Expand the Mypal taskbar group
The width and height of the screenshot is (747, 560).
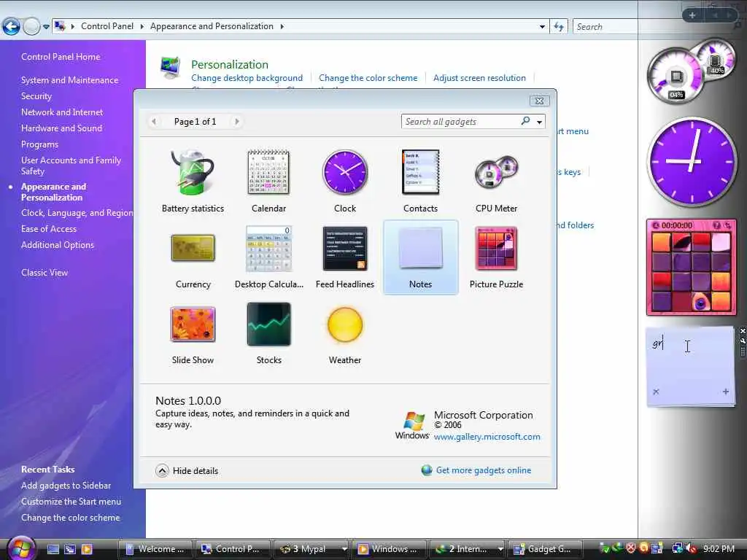click(344, 549)
